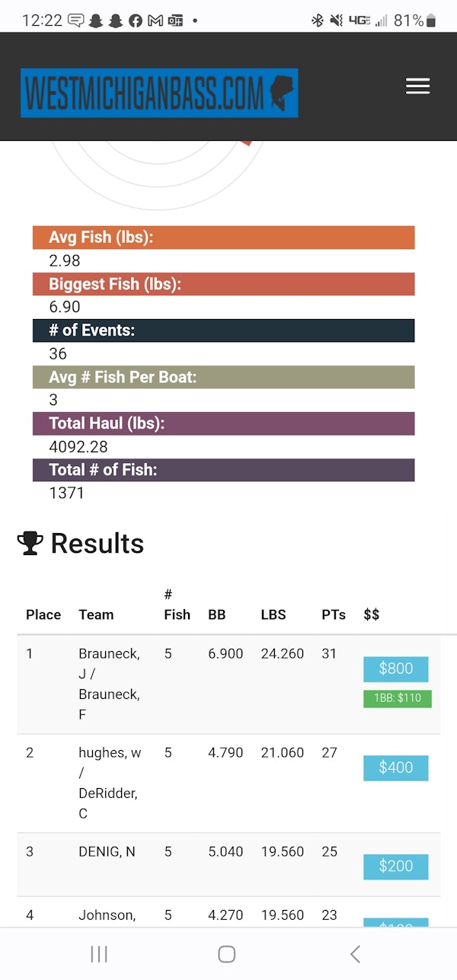Tap the LBS column header
Viewport: 457px width, 980px height.
(273, 614)
